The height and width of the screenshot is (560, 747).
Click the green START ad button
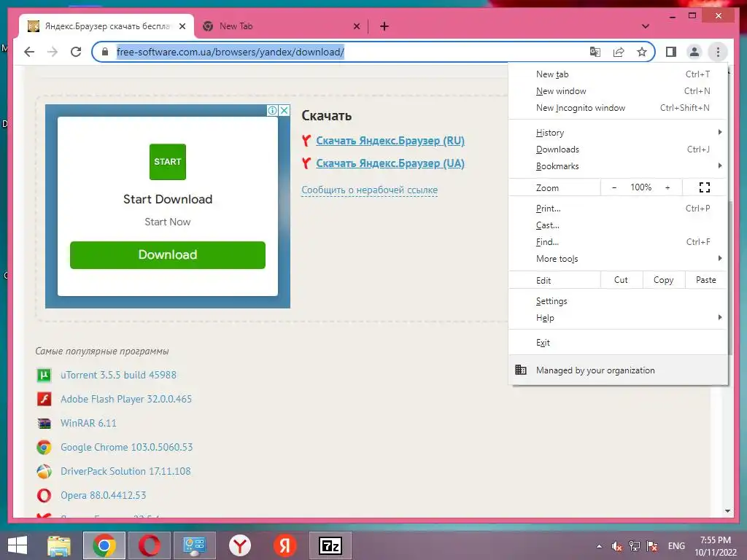(168, 162)
